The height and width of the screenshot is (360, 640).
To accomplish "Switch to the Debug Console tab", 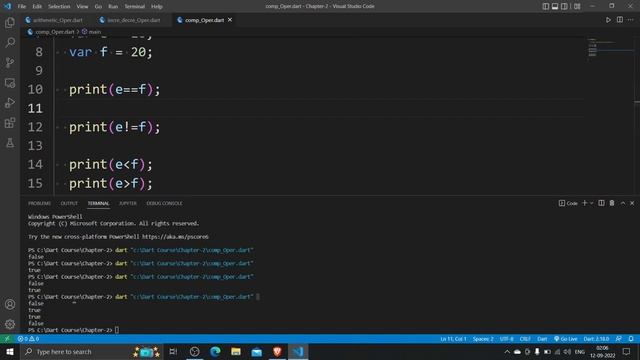I will coord(164,203).
